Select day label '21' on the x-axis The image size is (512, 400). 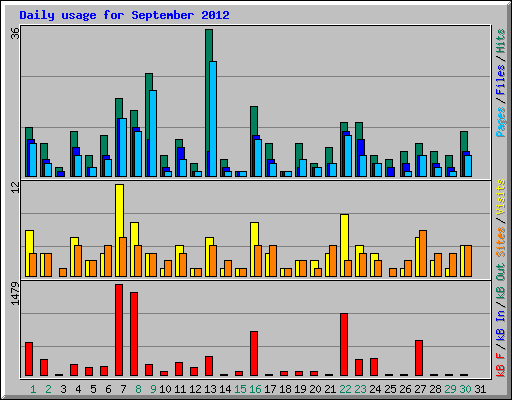[330, 389]
